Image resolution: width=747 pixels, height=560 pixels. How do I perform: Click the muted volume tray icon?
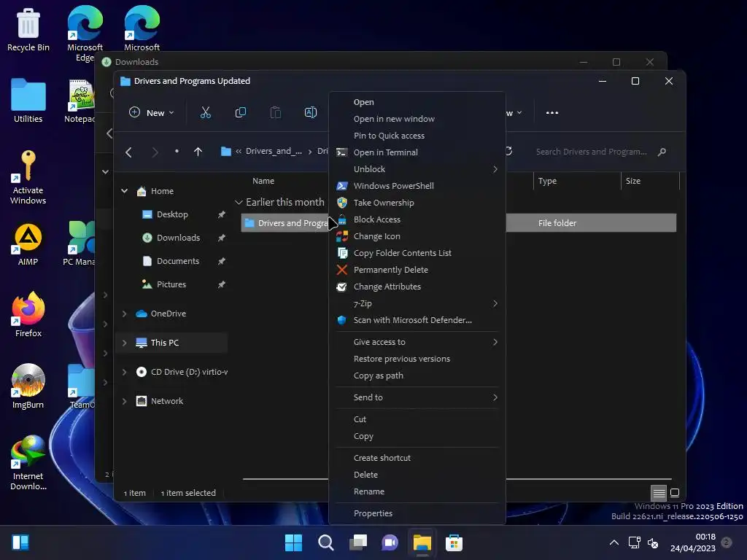(653, 542)
